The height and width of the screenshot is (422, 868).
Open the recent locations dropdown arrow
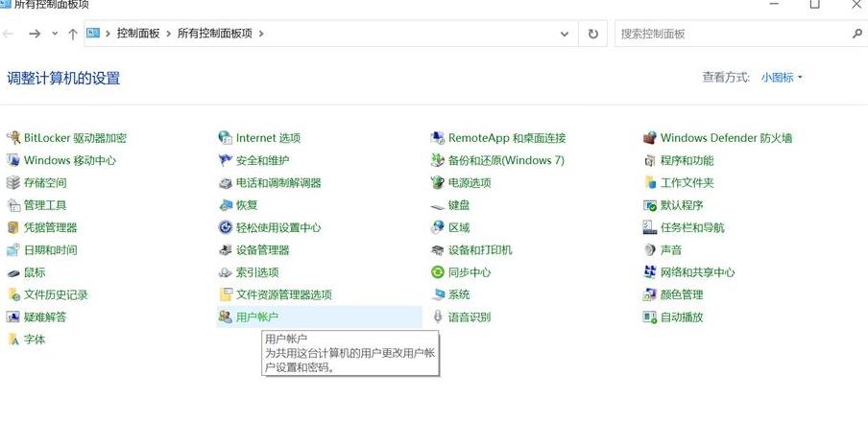55,34
